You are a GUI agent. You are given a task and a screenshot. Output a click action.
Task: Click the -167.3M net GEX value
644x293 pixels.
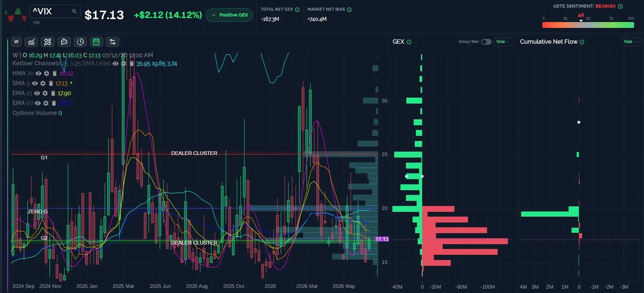(270, 19)
